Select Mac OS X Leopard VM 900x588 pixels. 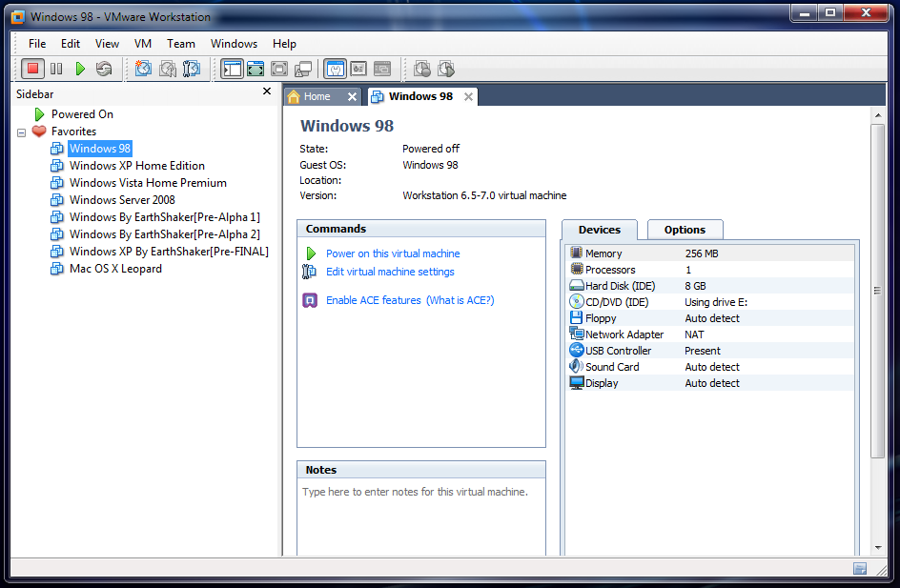(x=115, y=269)
